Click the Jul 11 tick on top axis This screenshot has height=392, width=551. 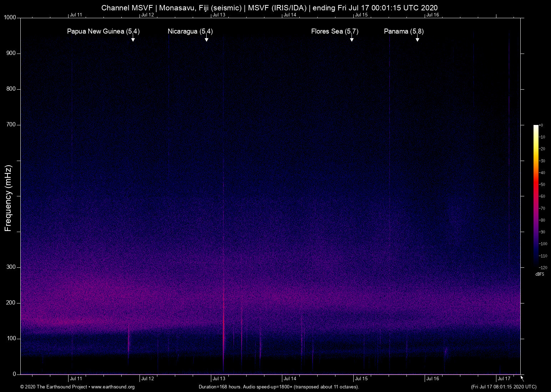point(75,15)
